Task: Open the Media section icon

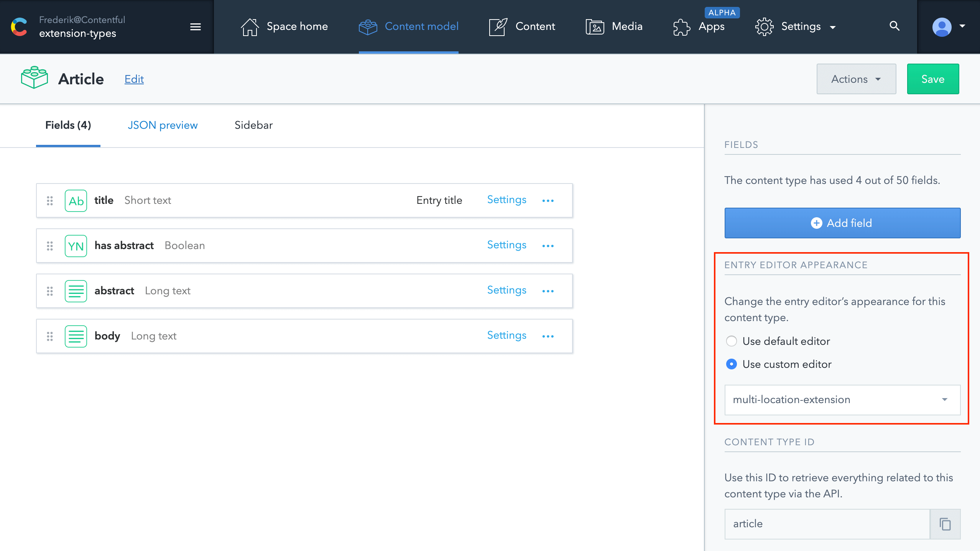Action: click(x=594, y=26)
